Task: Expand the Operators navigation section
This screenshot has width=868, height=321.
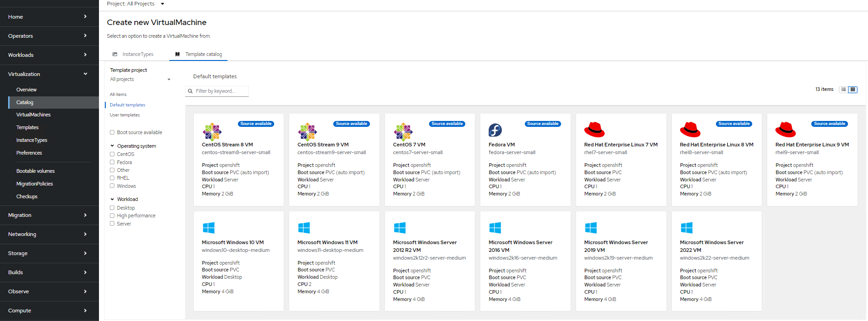Action: 49,36
